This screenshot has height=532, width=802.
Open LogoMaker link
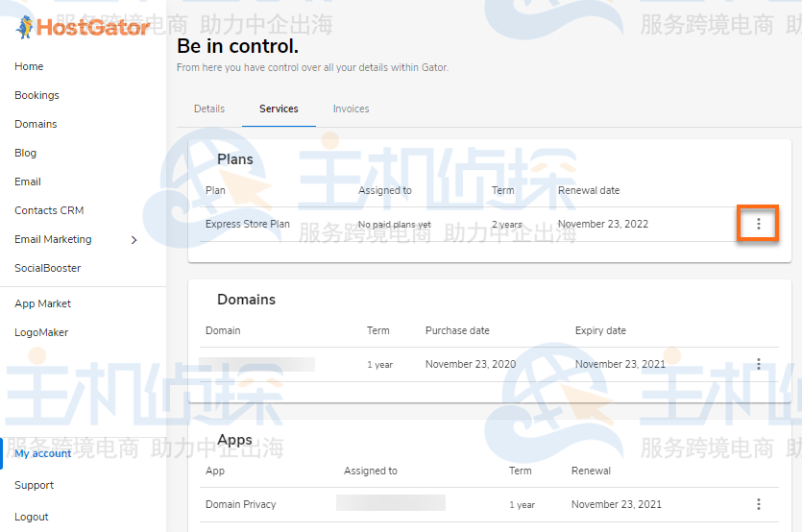pyautogui.click(x=41, y=332)
